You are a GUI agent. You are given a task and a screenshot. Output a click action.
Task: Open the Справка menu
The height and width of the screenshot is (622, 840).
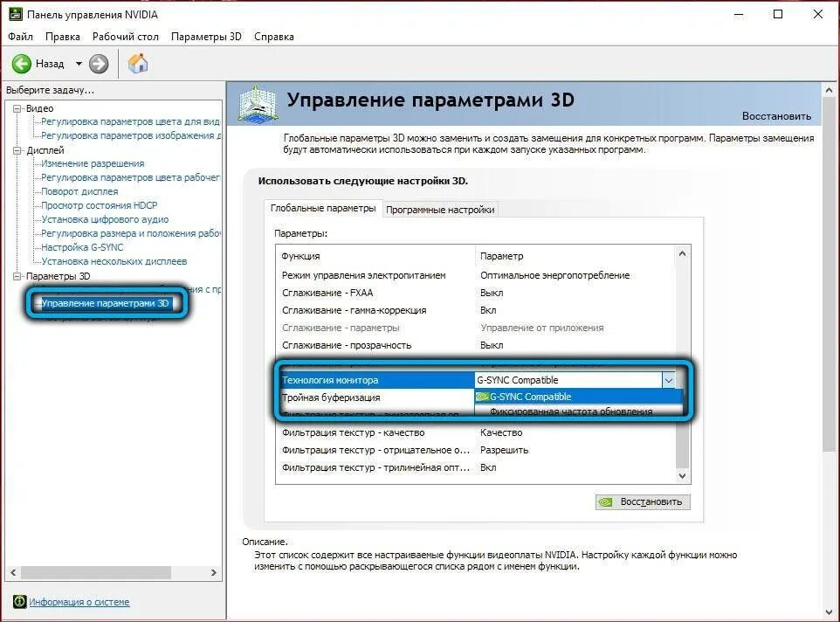point(274,37)
